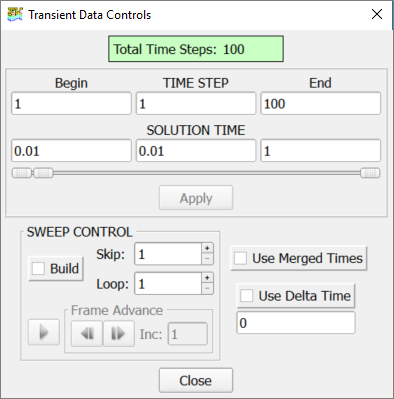Enable the Build checkbox
The image size is (394, 399).
(x=38, y=268)
